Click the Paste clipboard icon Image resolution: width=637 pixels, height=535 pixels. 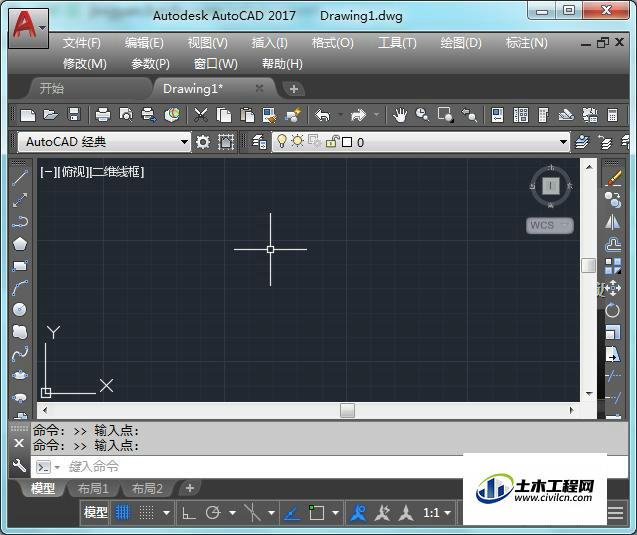point(247,115)
